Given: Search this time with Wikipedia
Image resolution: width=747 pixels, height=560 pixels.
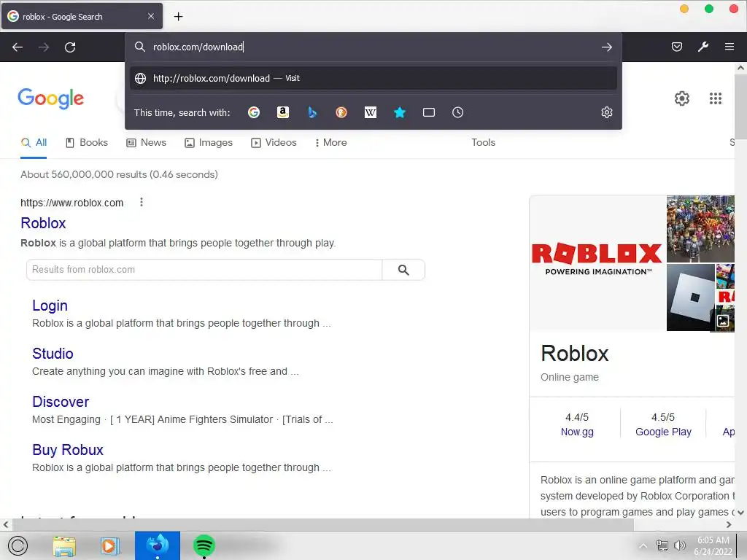Looking at the screenshot, I should pyautogui.click(x=370, y=112).
